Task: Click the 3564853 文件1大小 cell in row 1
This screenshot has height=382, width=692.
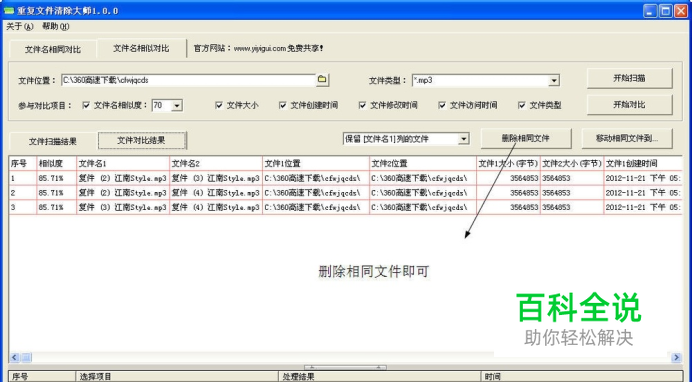Action: coord(508,178)
